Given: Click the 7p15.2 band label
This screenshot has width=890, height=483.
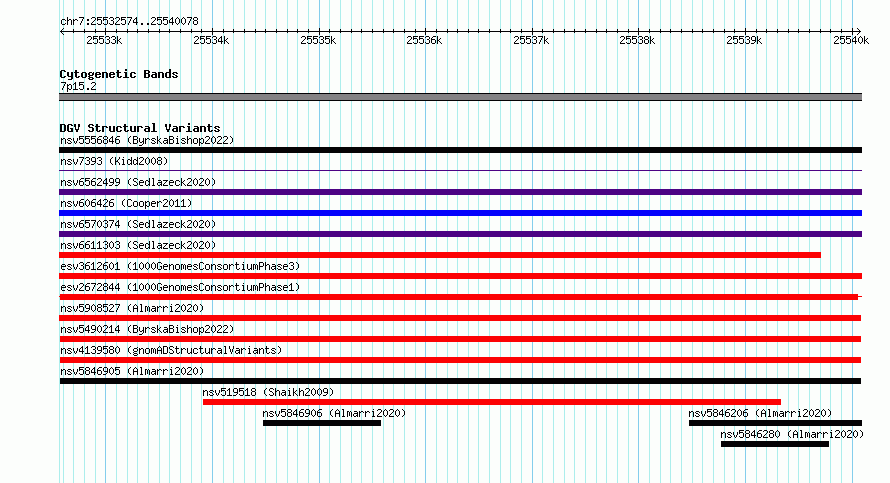Looking at the screenshot, I should [78, 86].
